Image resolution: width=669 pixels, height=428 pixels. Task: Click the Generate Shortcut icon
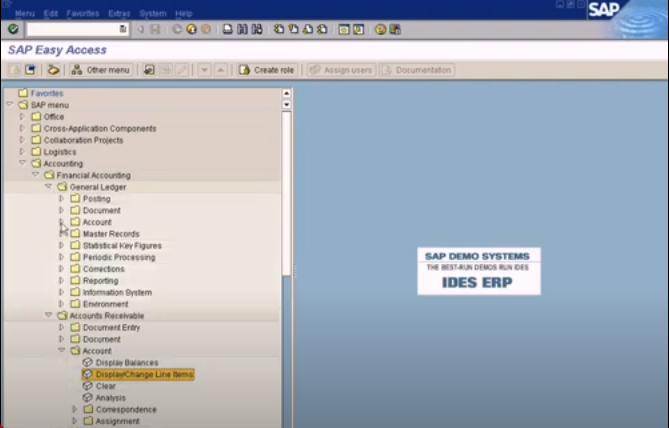coord(358,29)
